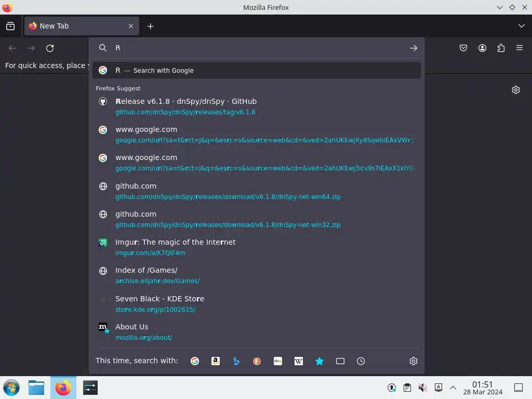Search history with clock icon
Screen dimensions: 532x399
click(361, 361)
